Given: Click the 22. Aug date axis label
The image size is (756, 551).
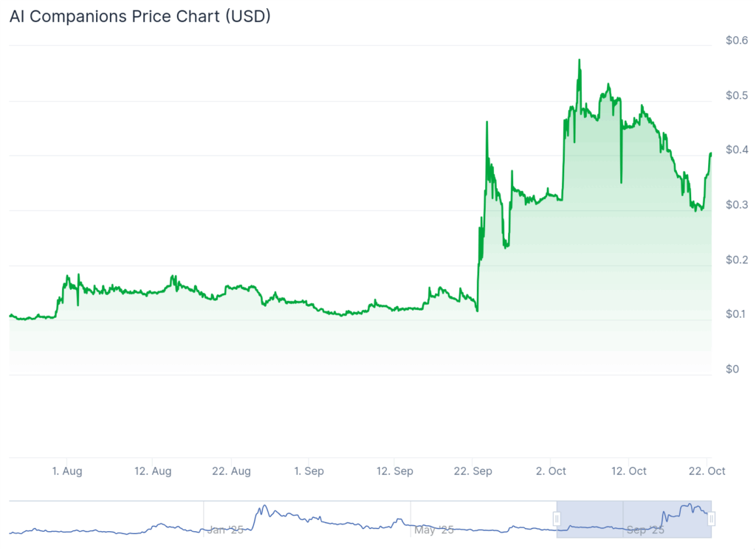Looking at the screenshot, I should (233, 471).
